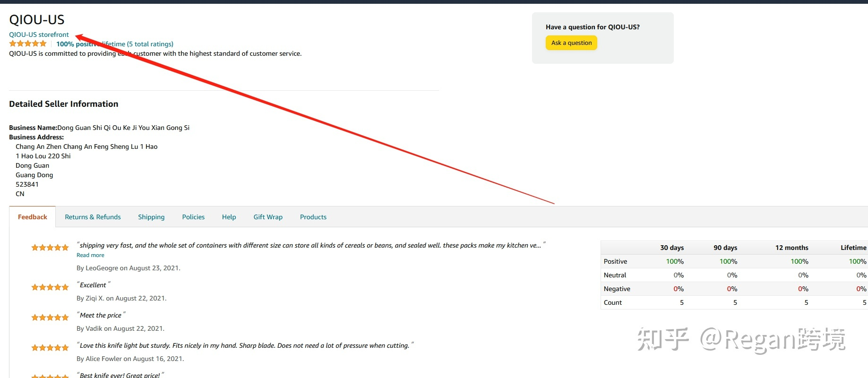Click the 12 months column header
The height and width of the screenshot is (378, 868).
pyautogui.click(x=792, y=248)
